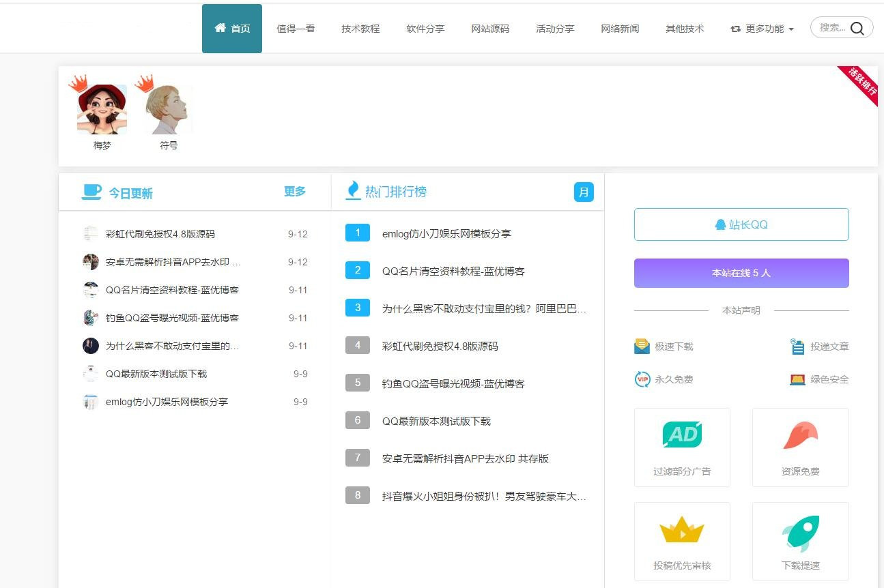884x588 pixels.
Task: Click the flame icon beside 热门排行榜
Action: click(353, 190)
